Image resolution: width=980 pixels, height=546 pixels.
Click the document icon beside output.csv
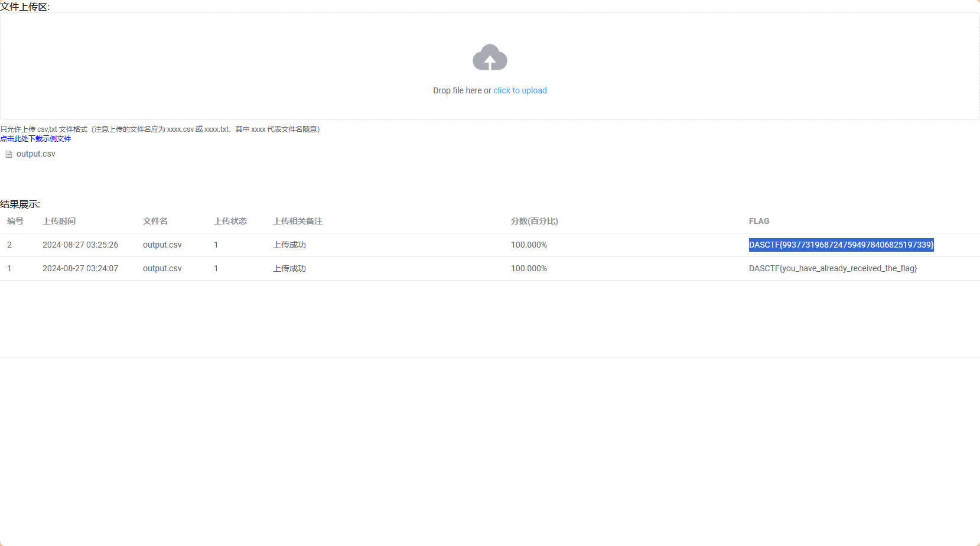pos(9,154)
